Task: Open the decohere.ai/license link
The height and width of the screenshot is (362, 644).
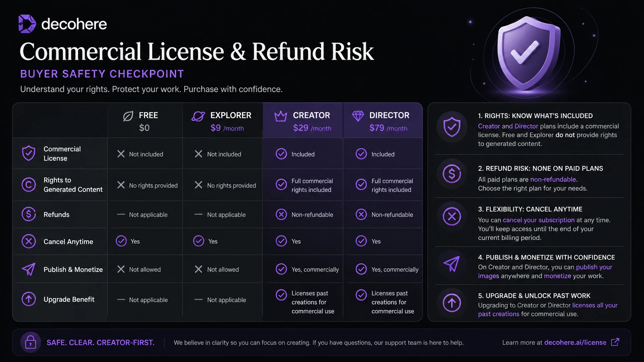Action: click(x=575, y=342)
